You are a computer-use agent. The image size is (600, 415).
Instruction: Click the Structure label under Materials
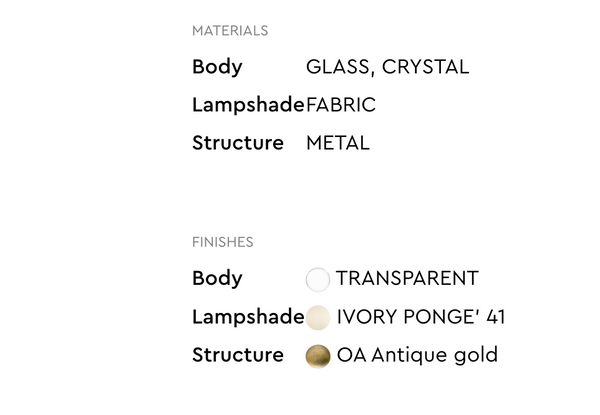click(238, 143)
